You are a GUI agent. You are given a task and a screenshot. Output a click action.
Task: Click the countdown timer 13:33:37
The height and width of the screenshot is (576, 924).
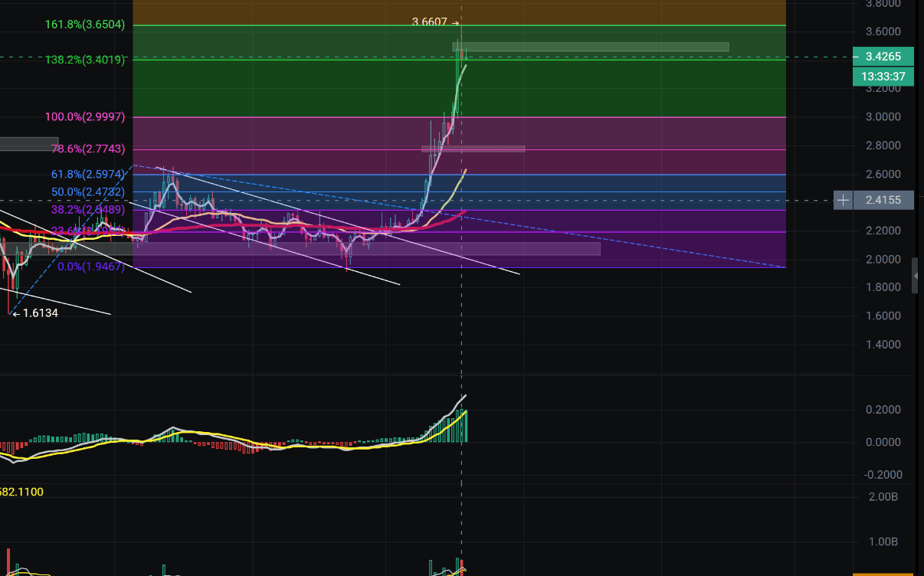click(883, 77)
